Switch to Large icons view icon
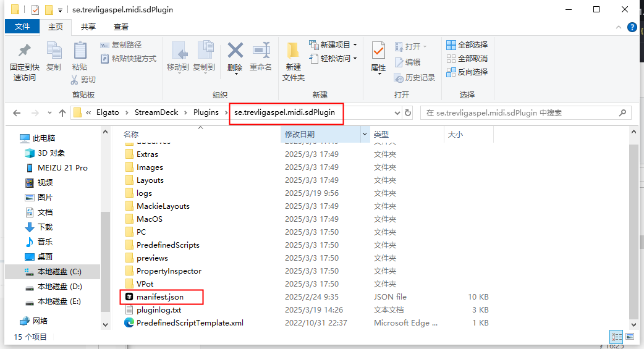Screen dimensions: 644x349 coord(630,337)
